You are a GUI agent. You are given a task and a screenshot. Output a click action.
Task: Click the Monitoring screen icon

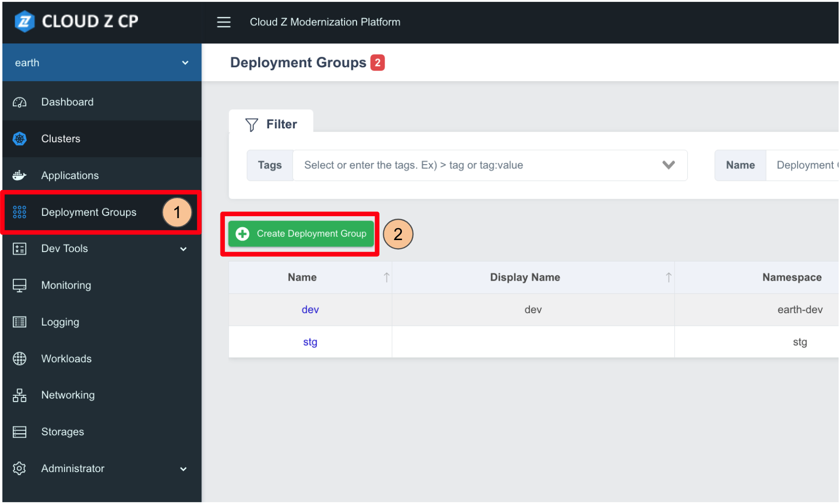click(x=20, y=285)
